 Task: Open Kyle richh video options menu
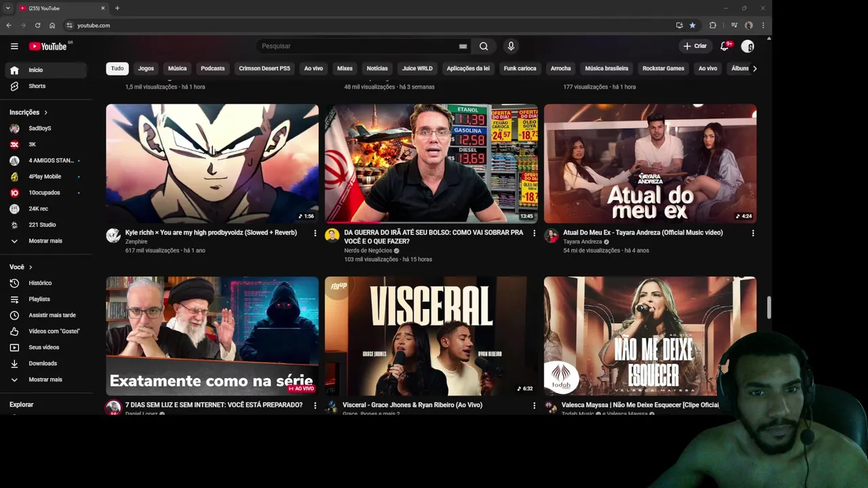315,233
